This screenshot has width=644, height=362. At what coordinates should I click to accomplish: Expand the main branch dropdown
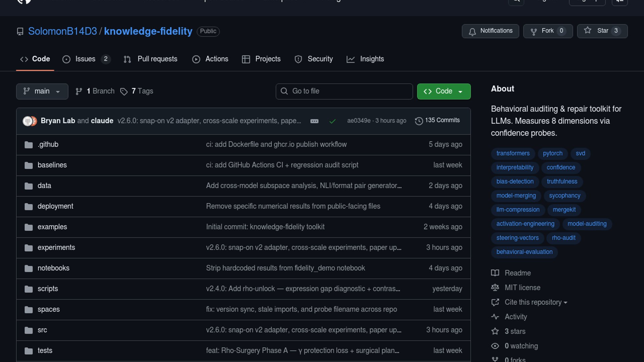pyautogui.click(x=42, y=92)
